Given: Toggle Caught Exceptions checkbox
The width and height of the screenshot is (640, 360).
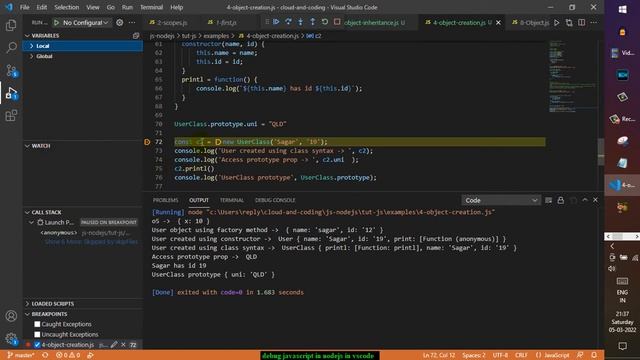Looking at the screenshot, I should click(37, 324).
